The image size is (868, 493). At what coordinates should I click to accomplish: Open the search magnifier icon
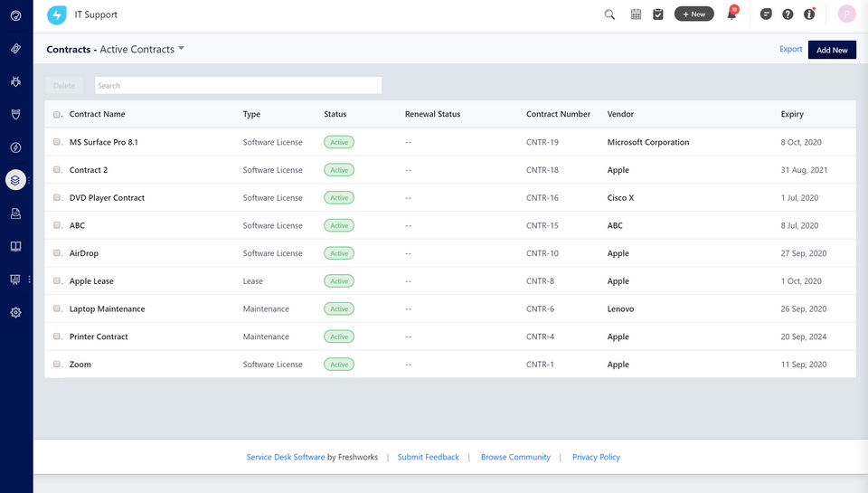(x=609, y=14)
